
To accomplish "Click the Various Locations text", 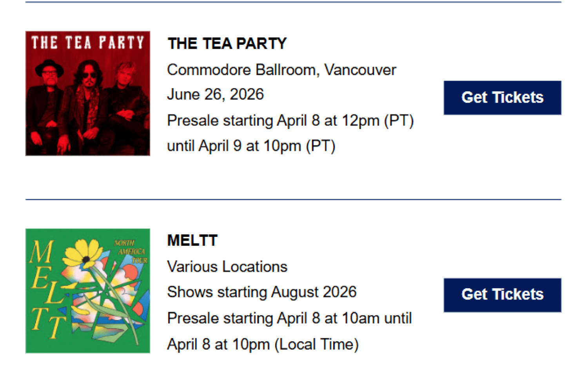I will pyautogui.click(x=227, y=267).
